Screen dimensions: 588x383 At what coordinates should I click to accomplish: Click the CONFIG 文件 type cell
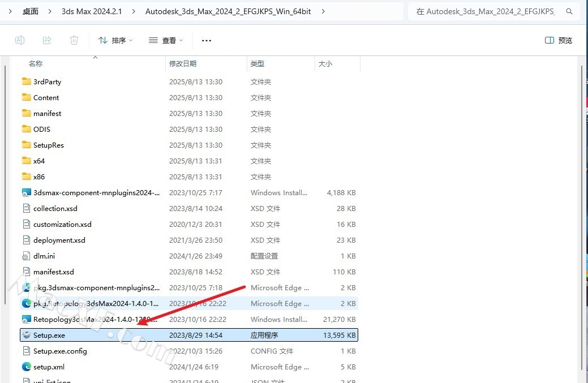click(x=272, y=351)
